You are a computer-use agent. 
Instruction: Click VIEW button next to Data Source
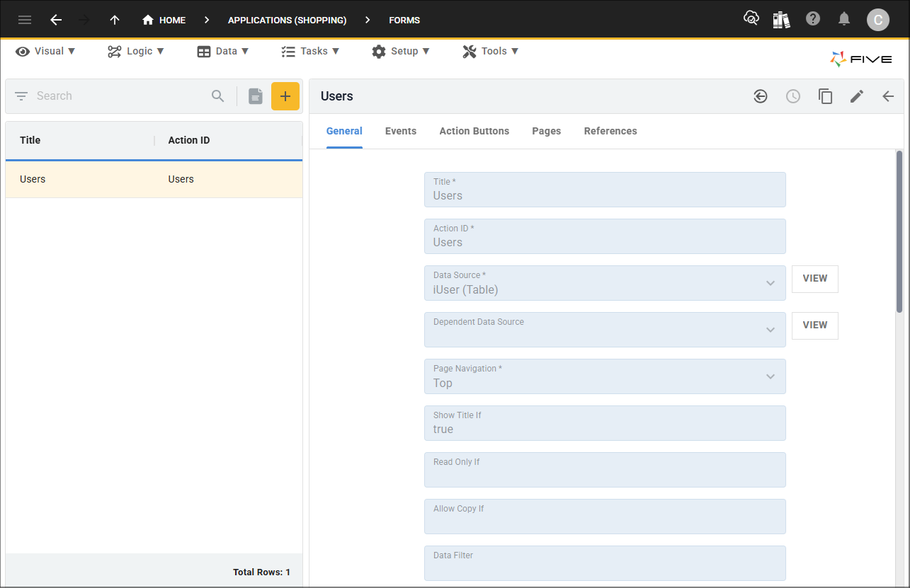pos(814,279)
